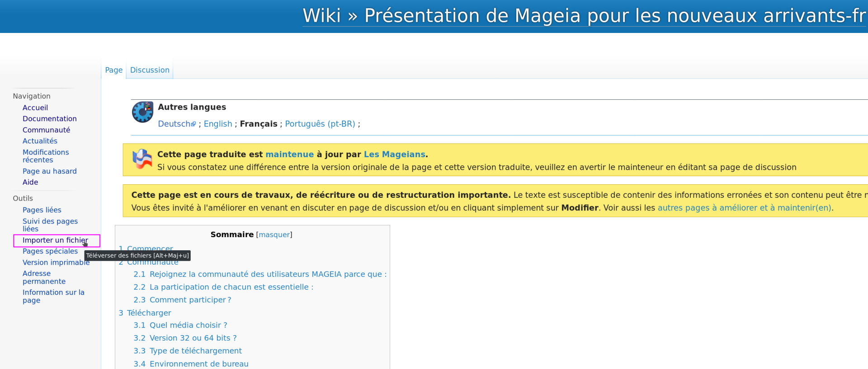868x369 pixels.
Task: Jump to section 1 Commencer
Action: click(x=146, y=249)
